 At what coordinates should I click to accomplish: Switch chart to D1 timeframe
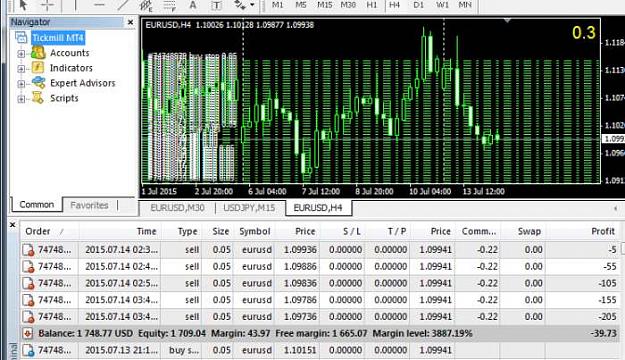[419, 5]
